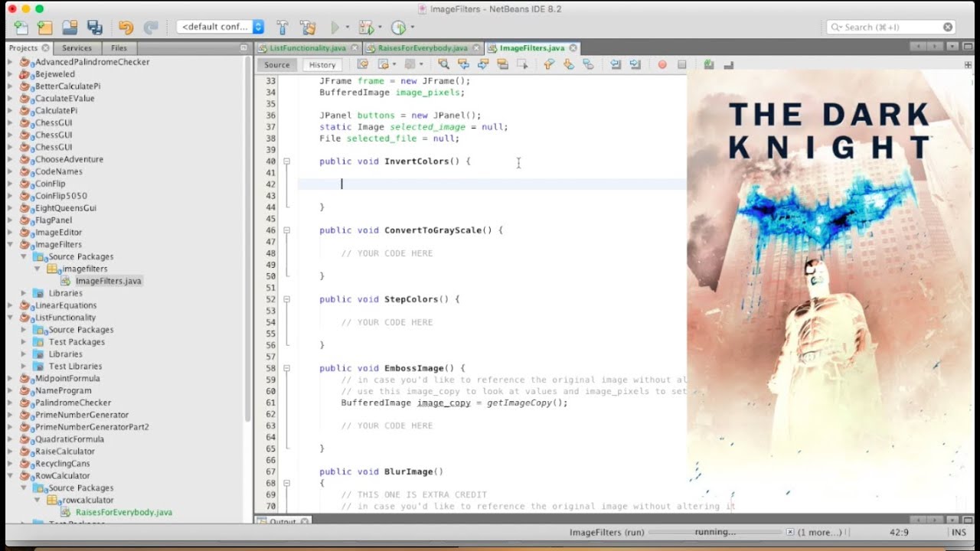The height and width of the screenshot is (551, 980).
Task: Open the Output panel tab
Action: click(x=284, y=522)
